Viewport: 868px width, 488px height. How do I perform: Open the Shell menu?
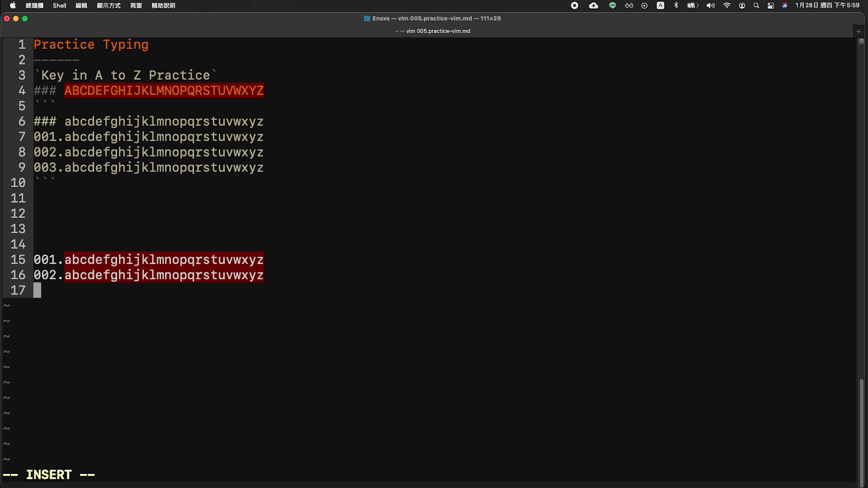(60, 5)
